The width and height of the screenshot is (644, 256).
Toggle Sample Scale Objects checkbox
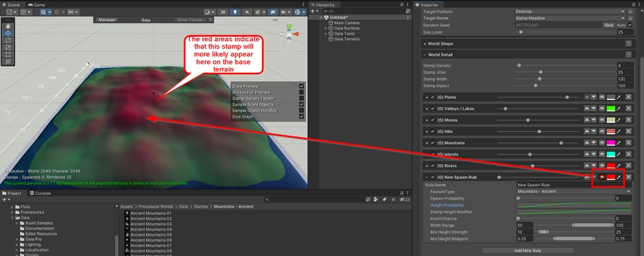[x=301, y=104]
